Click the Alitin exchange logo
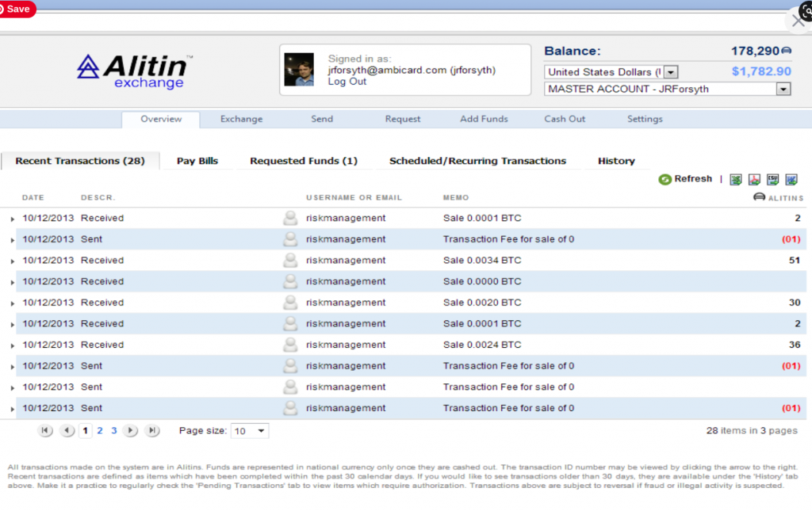Viewport: 812px width, 511px height. click(x=135, y=71)
